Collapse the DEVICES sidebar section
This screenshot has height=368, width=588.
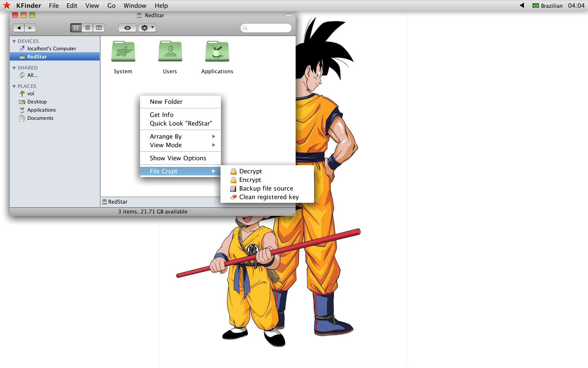pos(14,41)
